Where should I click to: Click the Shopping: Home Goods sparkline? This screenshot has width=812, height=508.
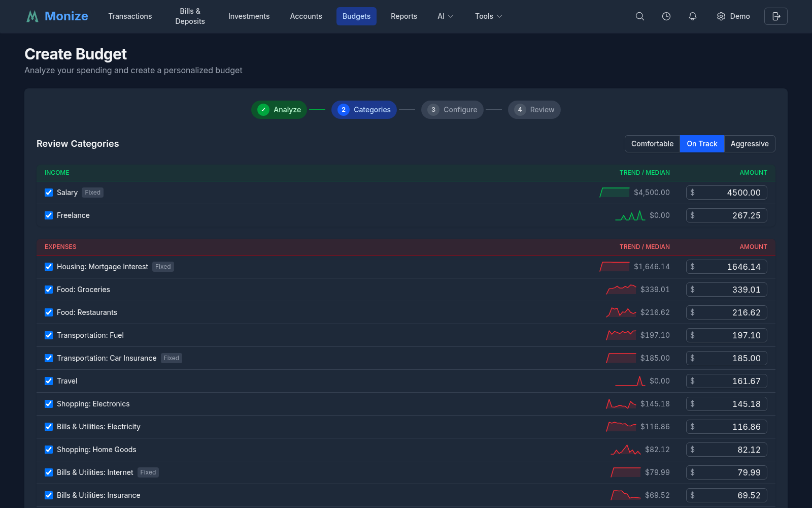click(626, 450)
